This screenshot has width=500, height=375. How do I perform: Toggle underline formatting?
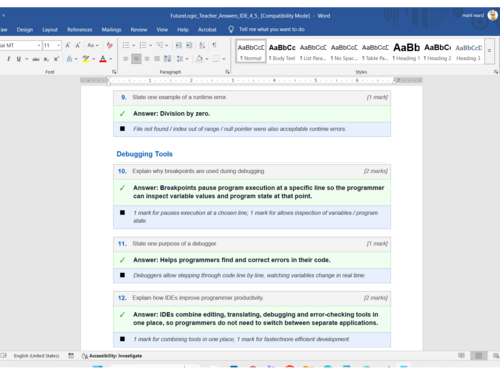(19, 59)
